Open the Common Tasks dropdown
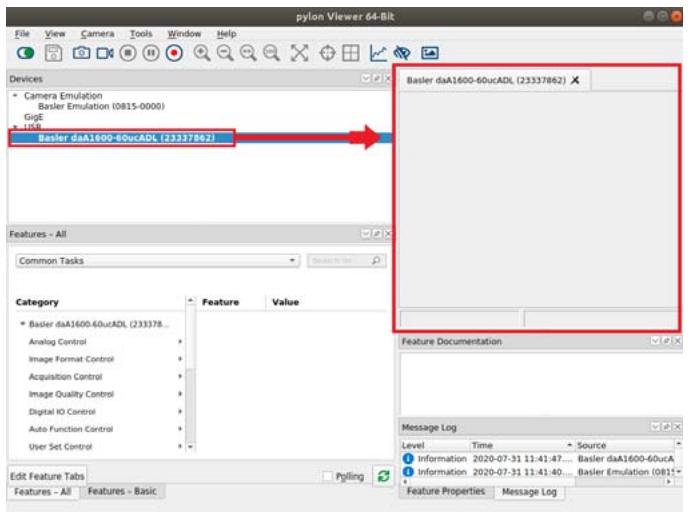Screen dimensions: 690x515 [x=158, y=261]
